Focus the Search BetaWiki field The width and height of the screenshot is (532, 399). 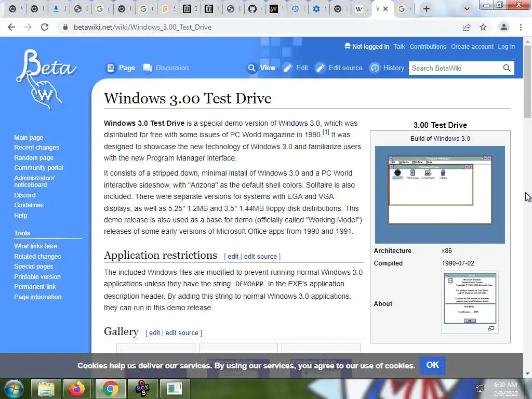[x=455, y=68]
